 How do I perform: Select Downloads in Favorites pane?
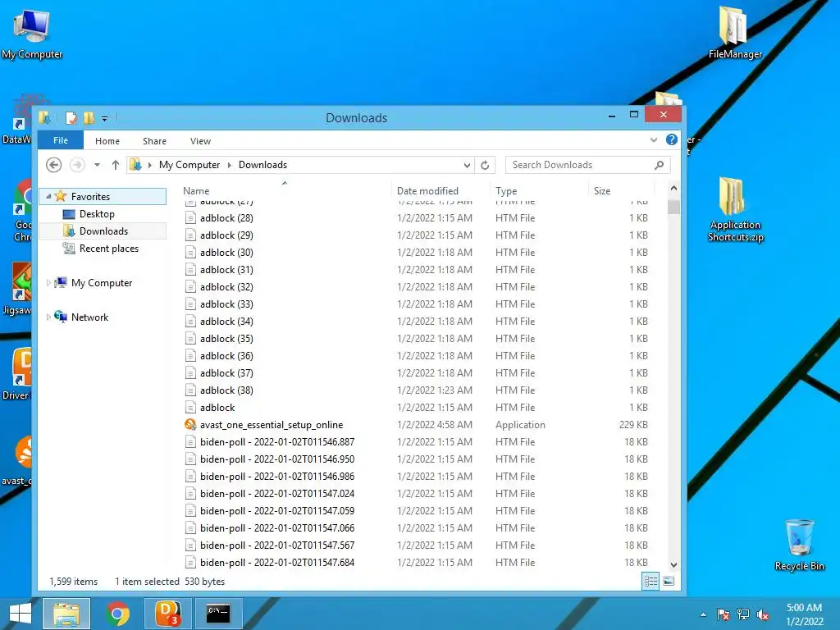click(103, 231)
